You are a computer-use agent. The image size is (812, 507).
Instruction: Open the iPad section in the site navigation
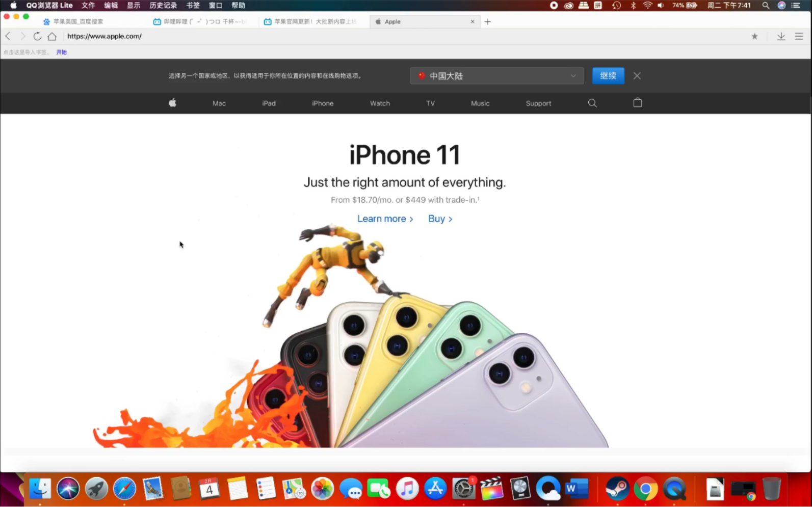269,103
